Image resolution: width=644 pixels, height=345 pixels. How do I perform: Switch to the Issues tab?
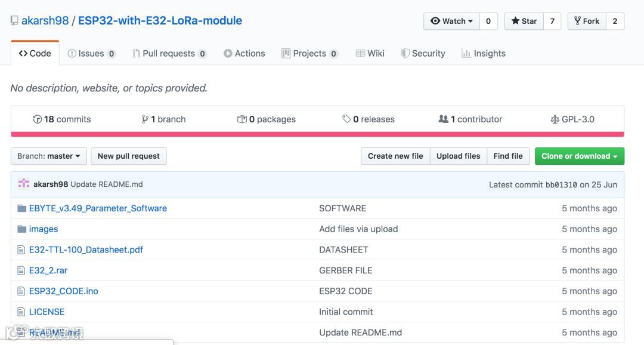click(x=91, y=53)
